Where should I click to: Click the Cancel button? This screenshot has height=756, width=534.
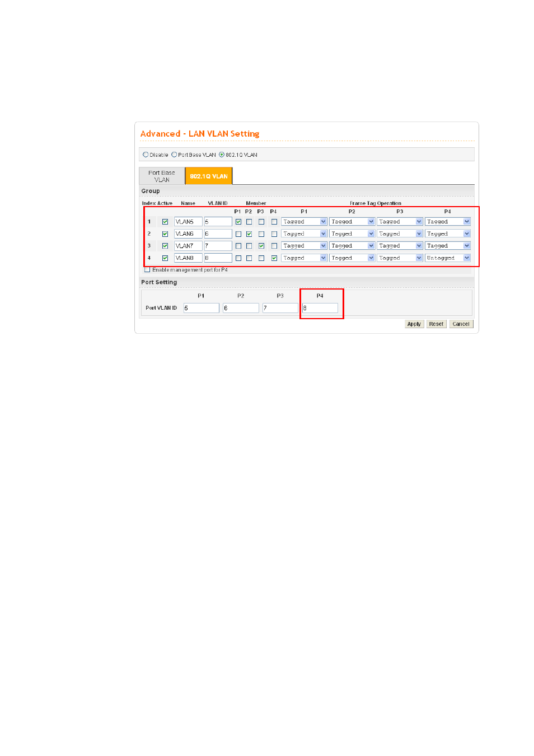[461, 324]
